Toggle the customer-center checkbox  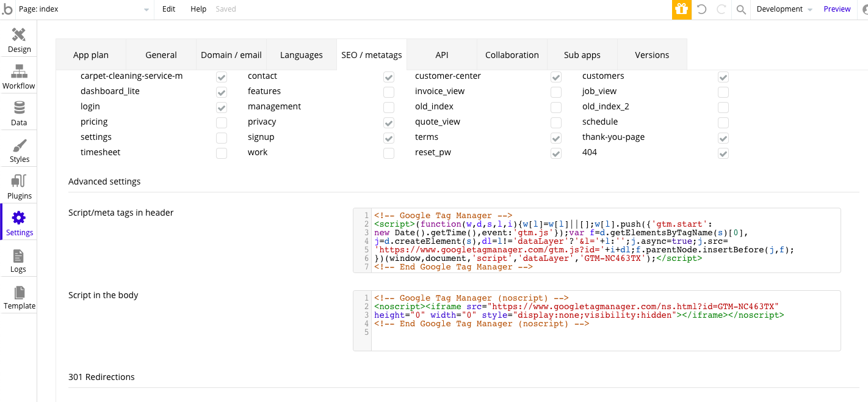[556, 77]
